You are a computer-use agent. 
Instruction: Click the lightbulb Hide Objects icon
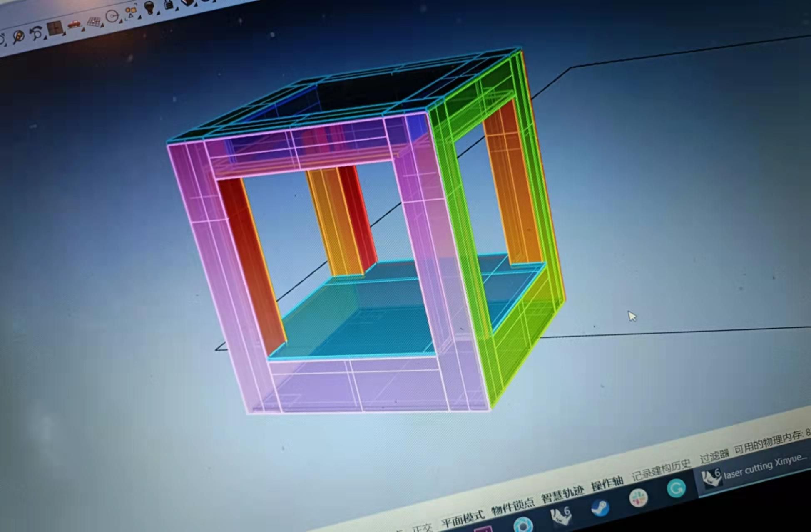149,7
